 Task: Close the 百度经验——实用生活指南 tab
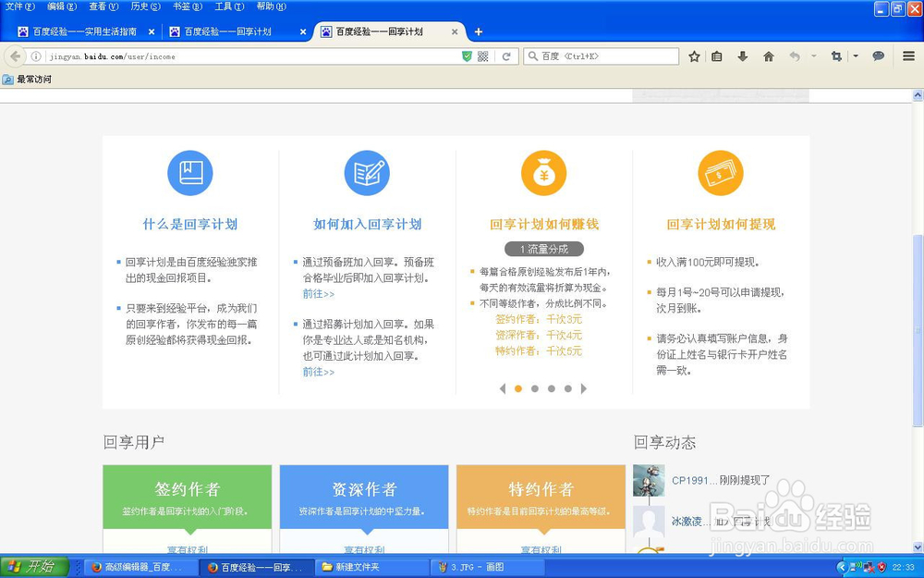[152, 31]
